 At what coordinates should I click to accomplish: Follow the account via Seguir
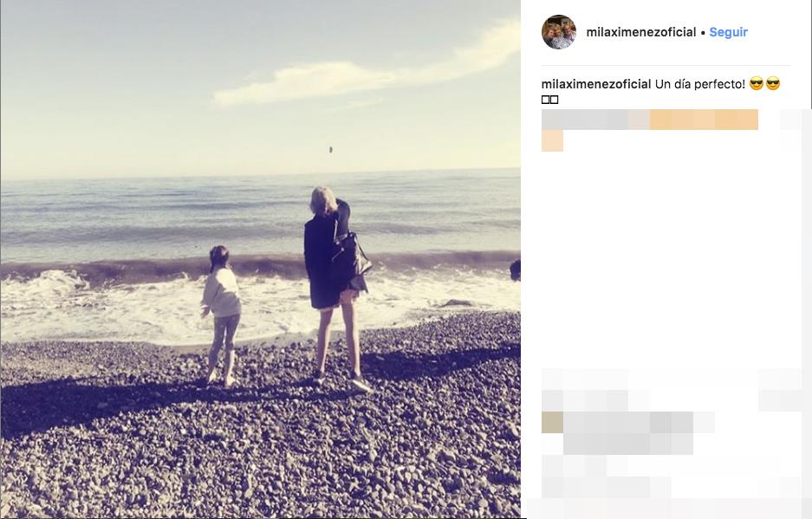728,32
